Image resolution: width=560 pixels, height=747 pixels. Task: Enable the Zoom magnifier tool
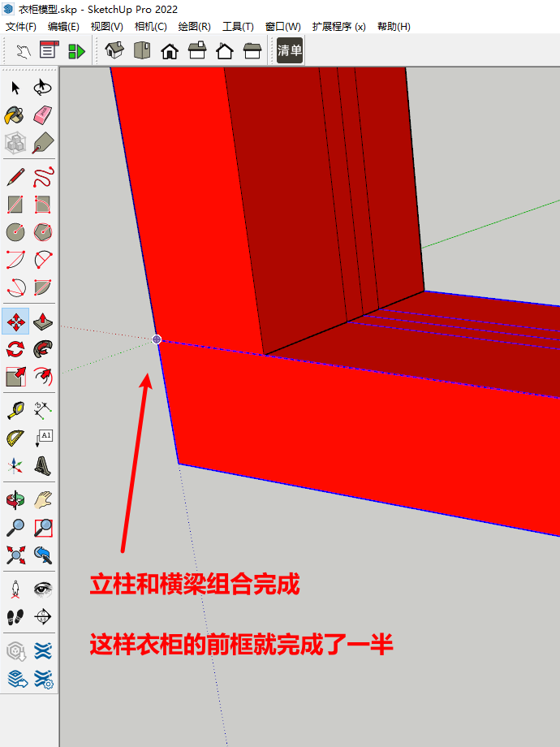pyautogui.click(x=15, y=528)
